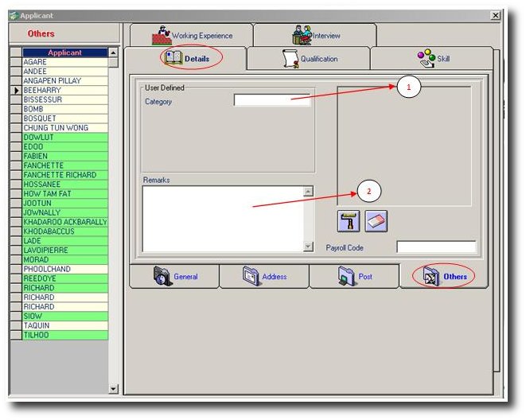Switch to the Address bottom tab

[263, 277]
